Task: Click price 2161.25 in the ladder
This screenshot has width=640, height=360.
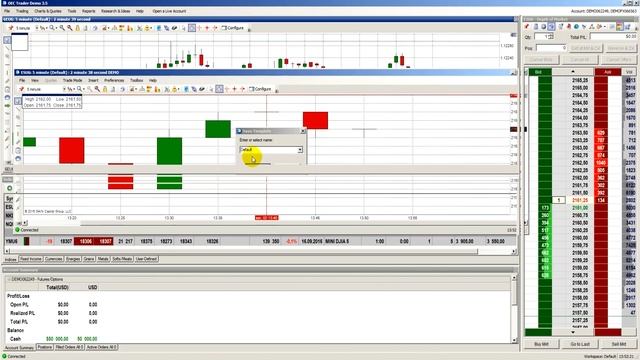Action: point(580,200)
